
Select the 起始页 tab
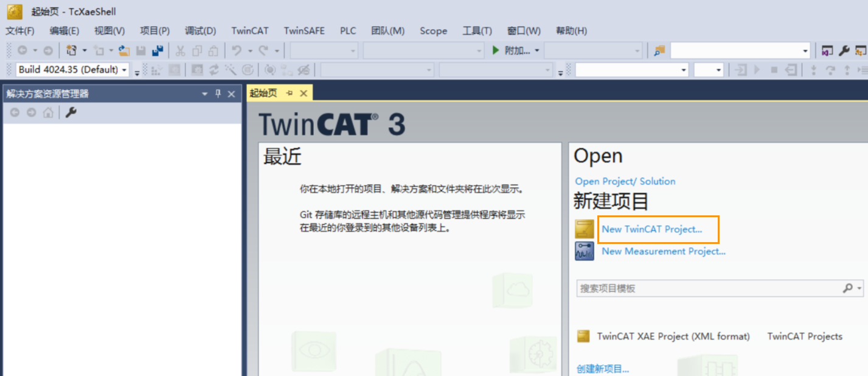click(x=263, y=93)
